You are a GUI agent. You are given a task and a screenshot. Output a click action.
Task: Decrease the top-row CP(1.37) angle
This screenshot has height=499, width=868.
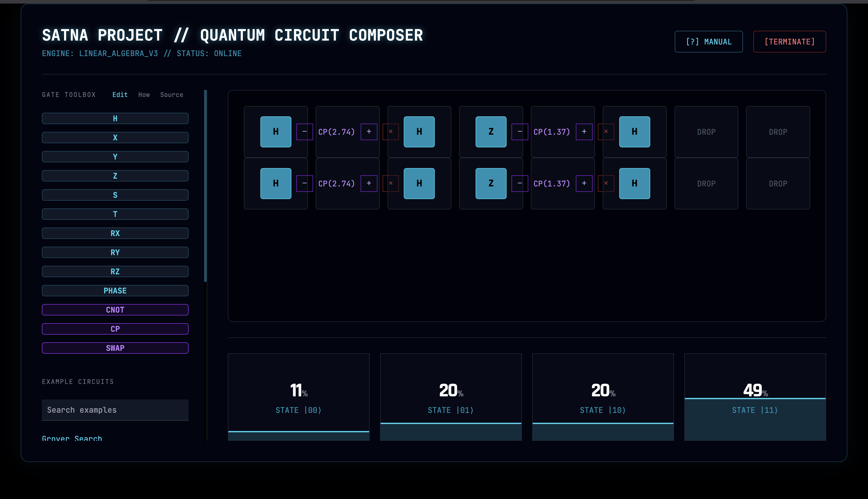point(520,132)
